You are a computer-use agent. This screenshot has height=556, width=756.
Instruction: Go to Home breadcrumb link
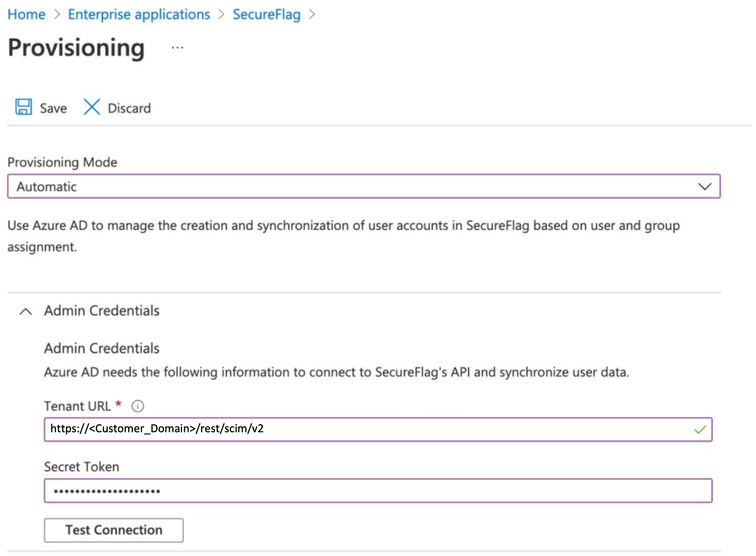coord(26,15)
